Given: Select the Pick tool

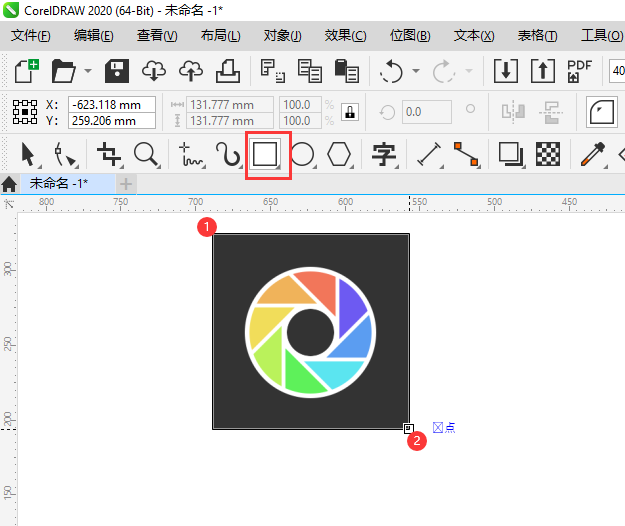Looking at the screenshot, I should pyautogui.click(x=29, y=154).
